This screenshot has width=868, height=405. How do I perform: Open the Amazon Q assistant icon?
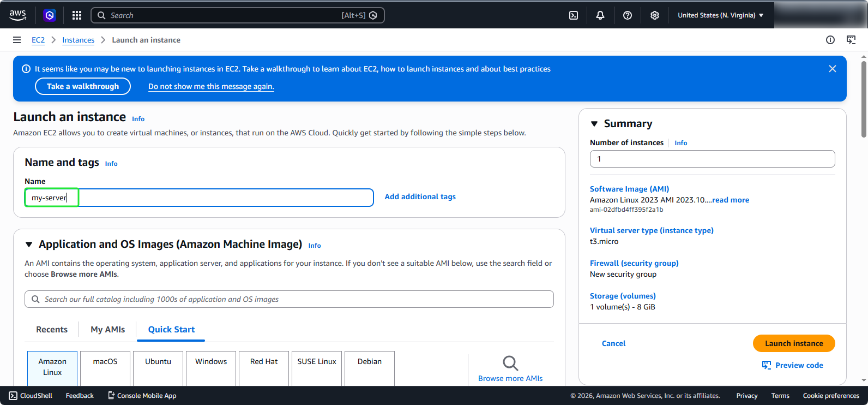point(50,15)
